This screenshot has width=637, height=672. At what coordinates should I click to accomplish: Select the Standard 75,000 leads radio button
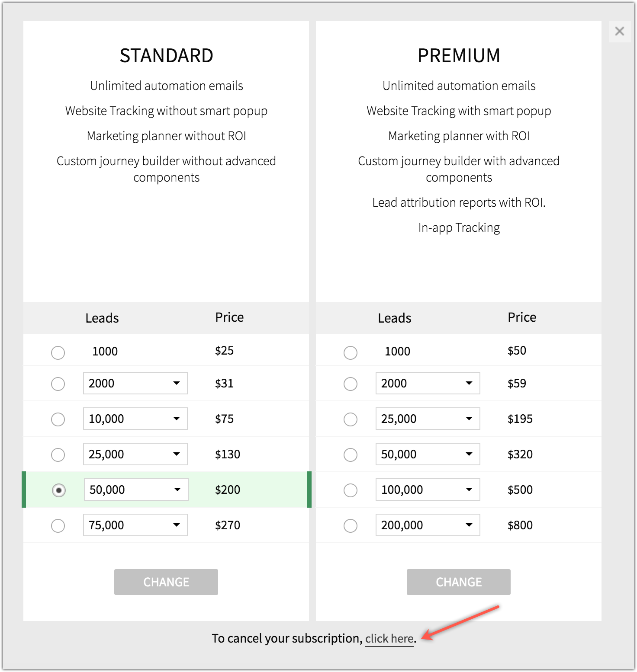click(58, 525)
